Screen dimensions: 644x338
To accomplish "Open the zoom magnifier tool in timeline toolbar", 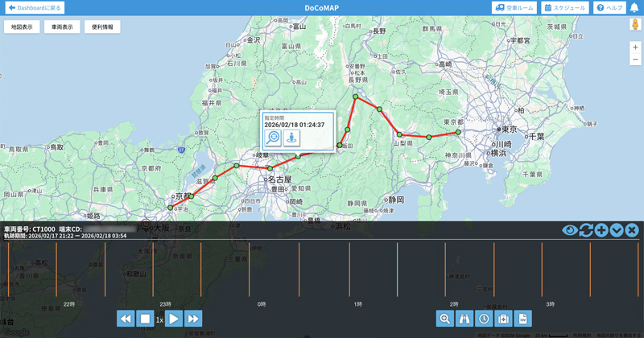I will tap(445, 319).
